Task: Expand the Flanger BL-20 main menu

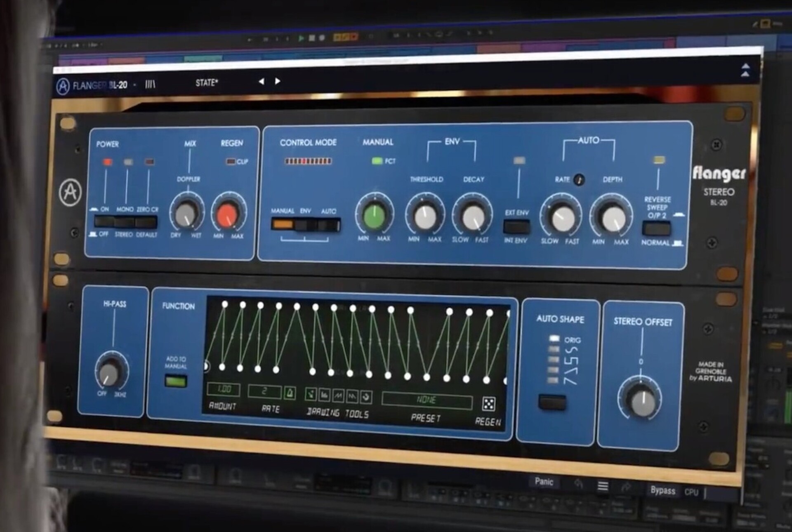Action: click(x=100, y=85)
